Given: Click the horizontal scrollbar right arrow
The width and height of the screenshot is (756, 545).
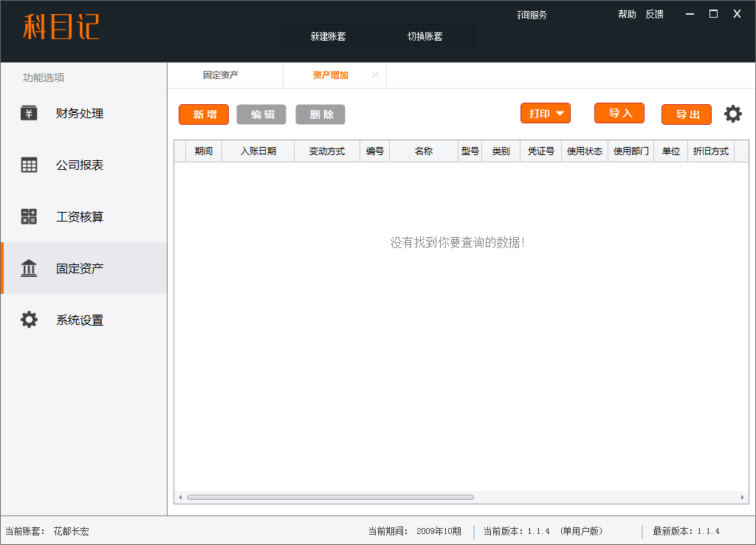Looking at the screenshot, I should point(743,497).
